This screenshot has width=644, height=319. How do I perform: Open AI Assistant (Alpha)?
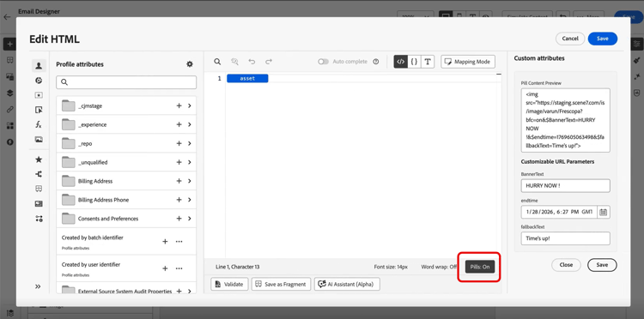[347, 284]
